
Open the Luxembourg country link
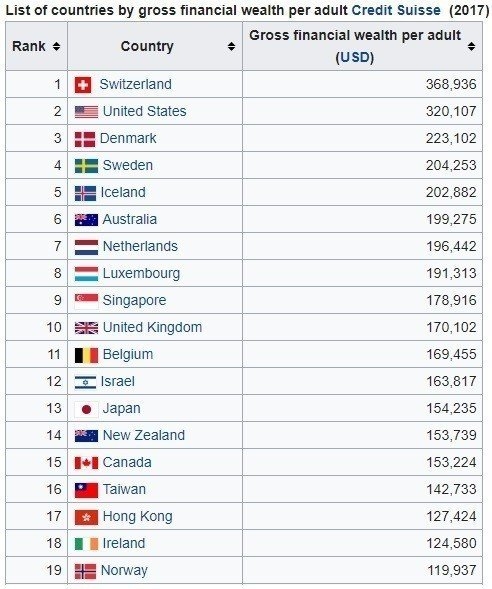pyautogui.click(x=142, y=273)
